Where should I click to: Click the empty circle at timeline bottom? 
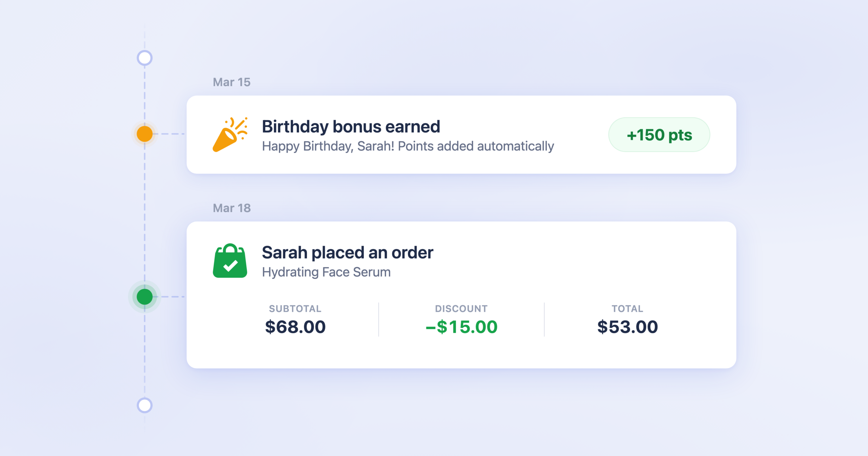145,405
